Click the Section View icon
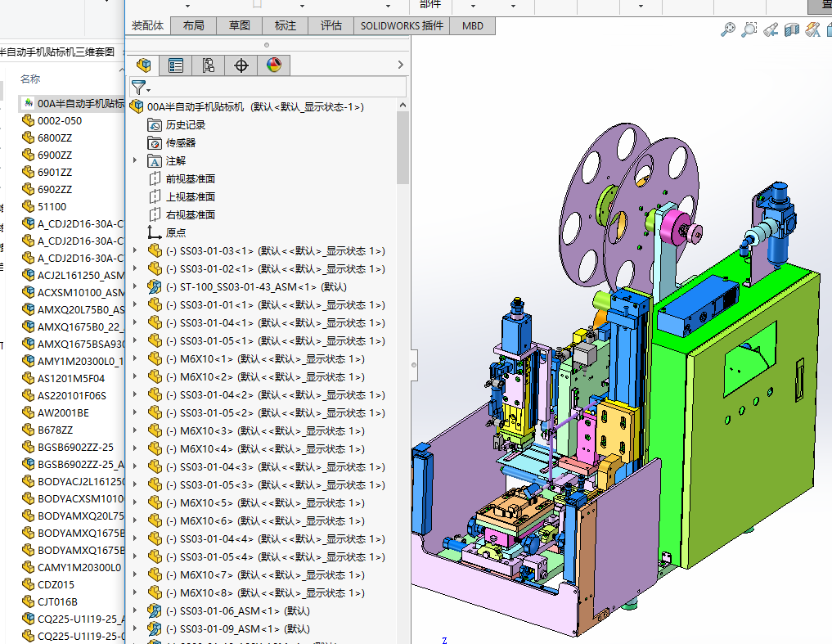 click(x=791, y=30)
